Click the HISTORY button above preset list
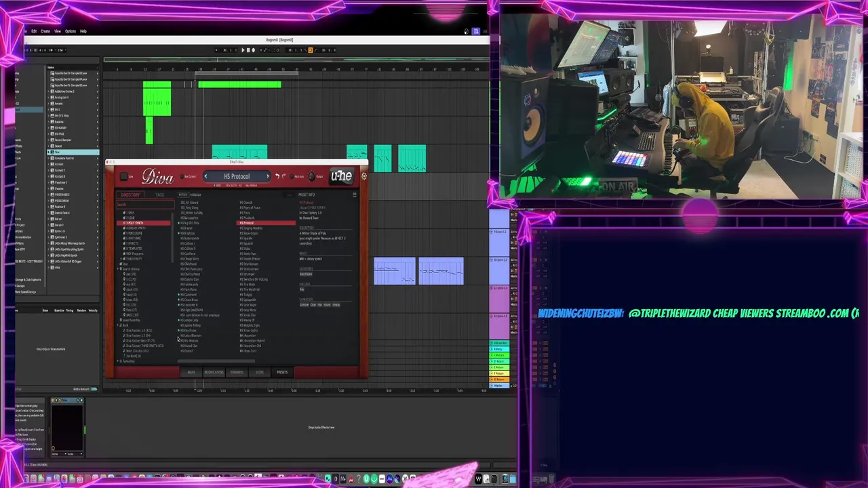 183,195
